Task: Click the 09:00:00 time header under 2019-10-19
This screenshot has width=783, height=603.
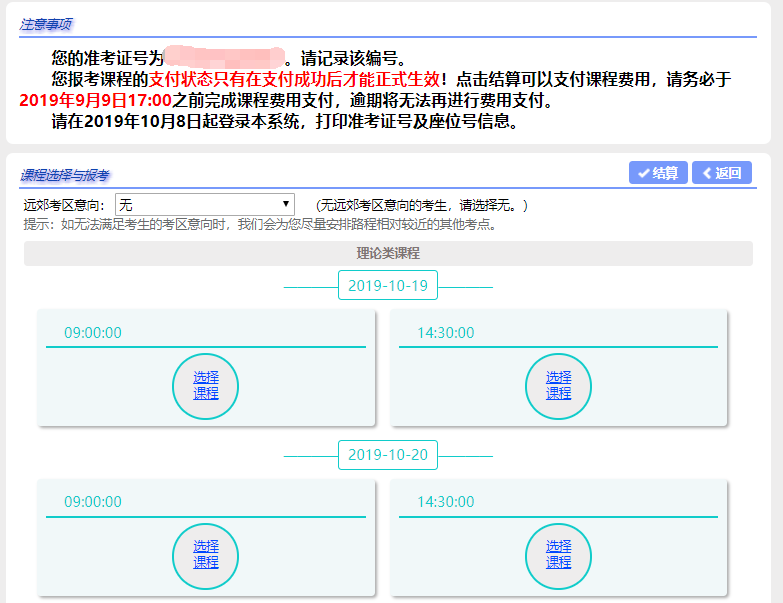Action: 93,333
